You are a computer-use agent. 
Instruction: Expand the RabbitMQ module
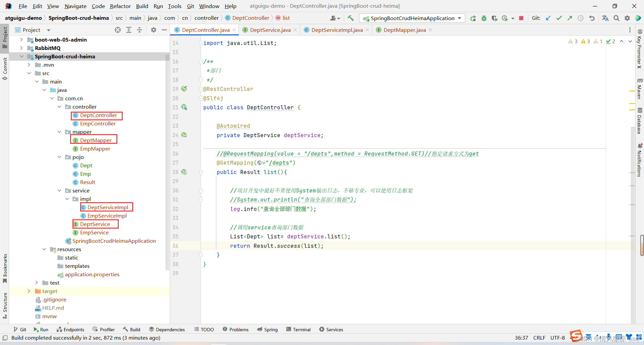[x=21, y=48]
